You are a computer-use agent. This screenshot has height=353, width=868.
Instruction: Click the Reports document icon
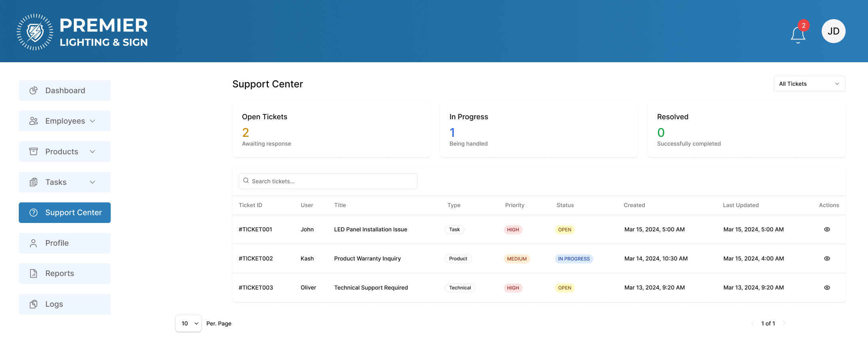[34, 274]
